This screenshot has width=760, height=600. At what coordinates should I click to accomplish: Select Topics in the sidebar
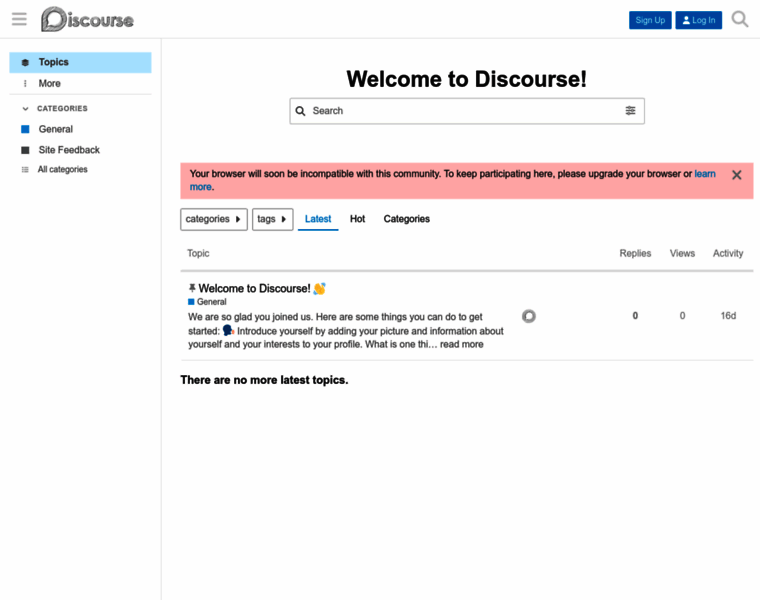[80, 63]
